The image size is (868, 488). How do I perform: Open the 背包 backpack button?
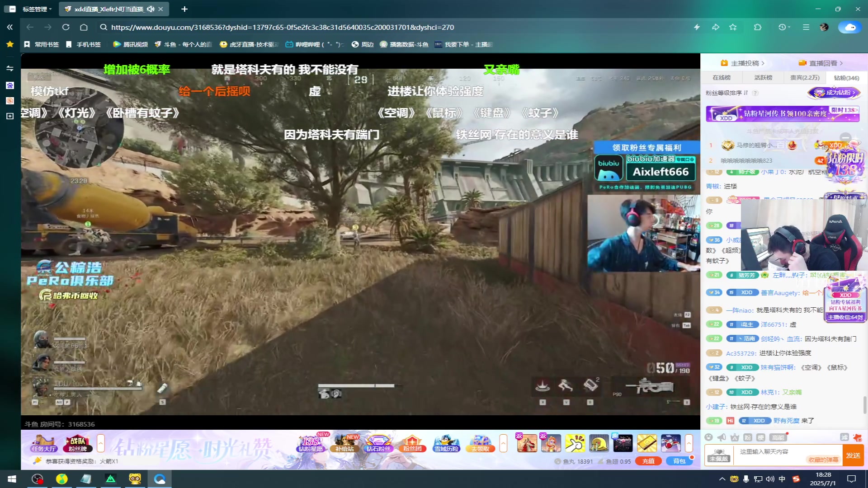(x=679, y=461)
